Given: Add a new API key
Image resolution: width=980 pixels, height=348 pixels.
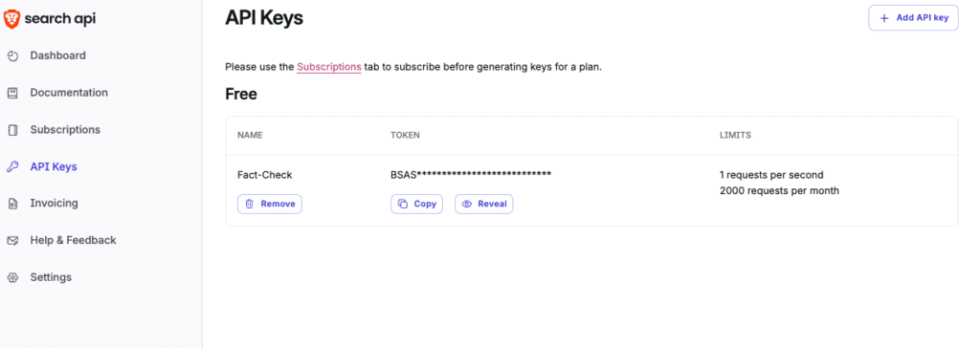Looking at the screenshot, I should click(x=913, y=17).
